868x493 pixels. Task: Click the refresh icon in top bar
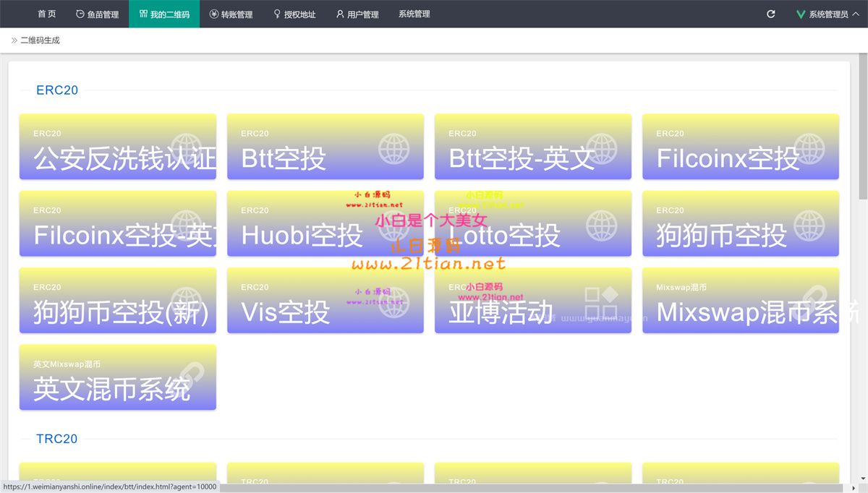tap(771, 14)
